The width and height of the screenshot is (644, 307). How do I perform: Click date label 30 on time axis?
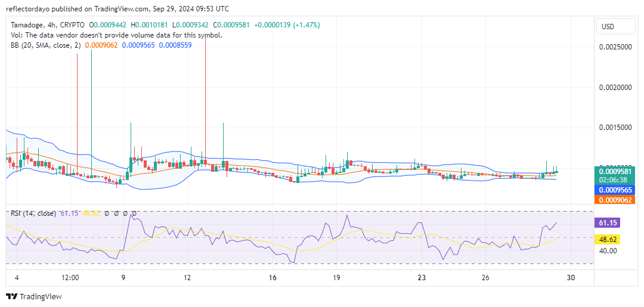(571, 278)
